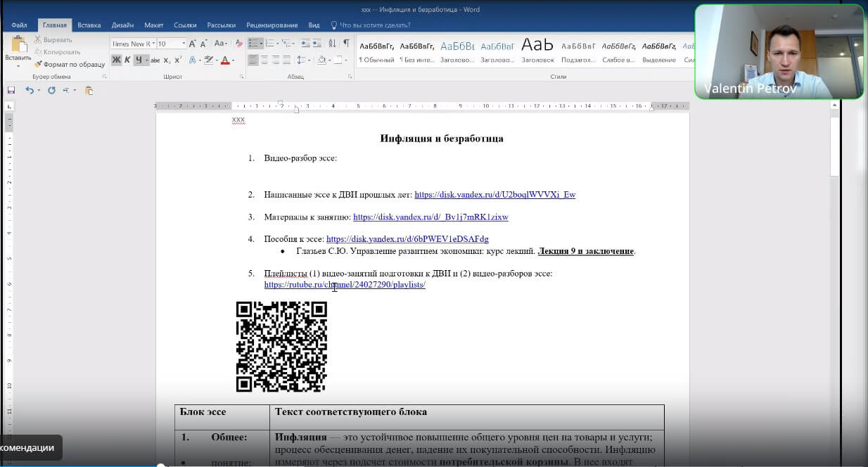
Task: Apply the Выделение style
Action: pos(659,52)
